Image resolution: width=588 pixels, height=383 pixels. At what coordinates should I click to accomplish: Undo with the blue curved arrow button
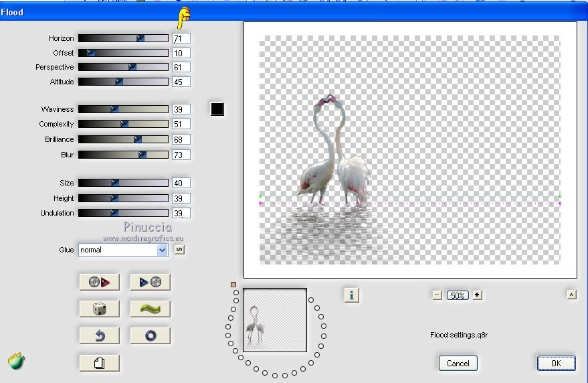[100, 335]
